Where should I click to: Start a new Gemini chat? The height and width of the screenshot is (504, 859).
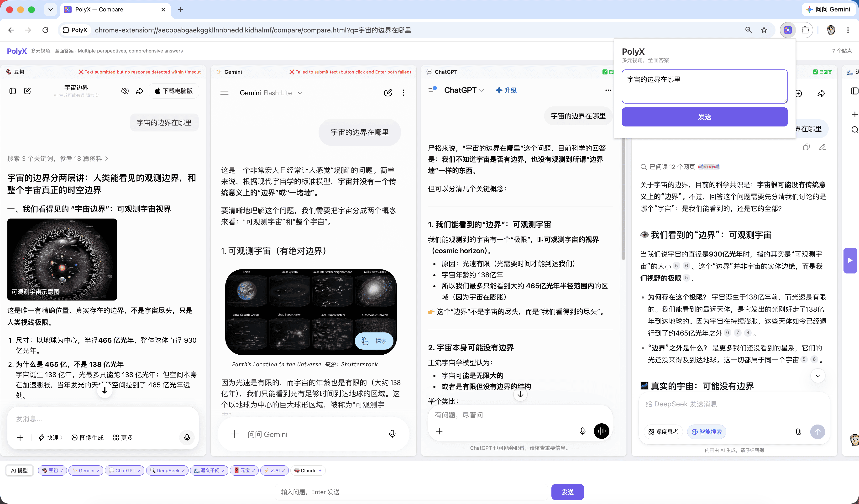(388, 93)
